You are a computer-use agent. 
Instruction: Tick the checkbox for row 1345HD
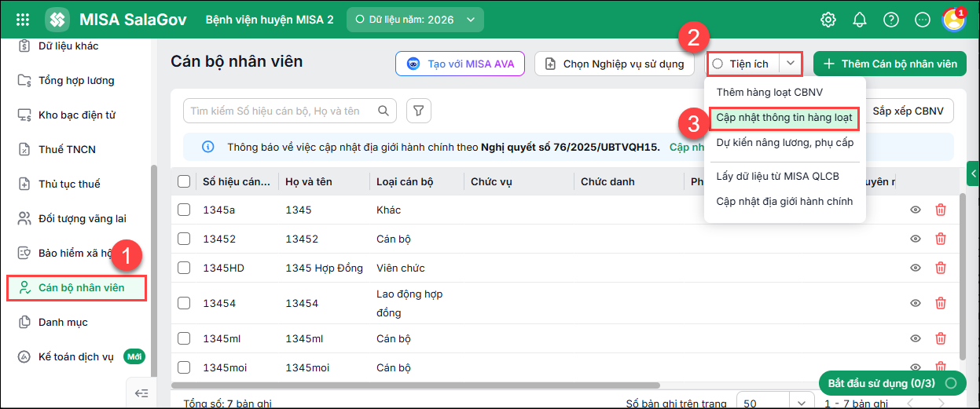tap(184, 268)
